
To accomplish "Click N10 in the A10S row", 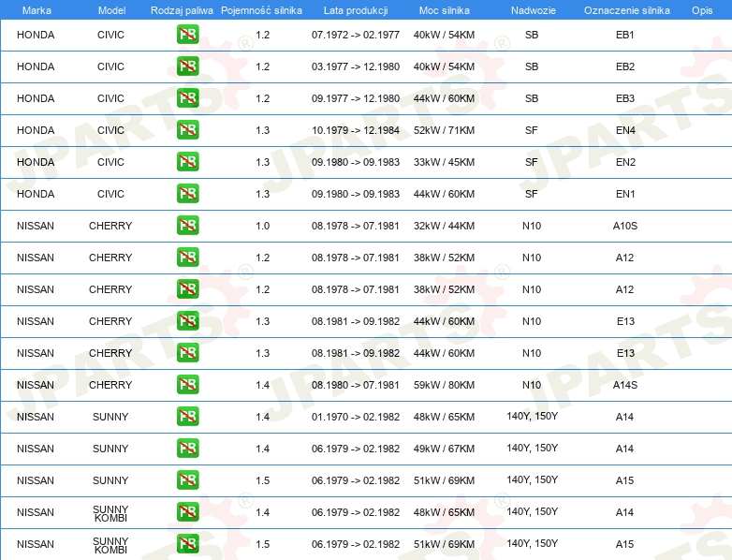I will [532, 226].
